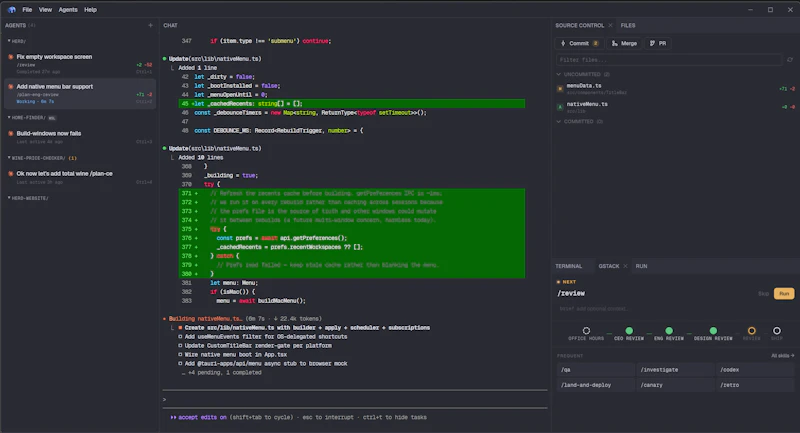Collapse the WINE-PRICE-CHECKER/ group
The image size is (800, 433).
(9, 158)
